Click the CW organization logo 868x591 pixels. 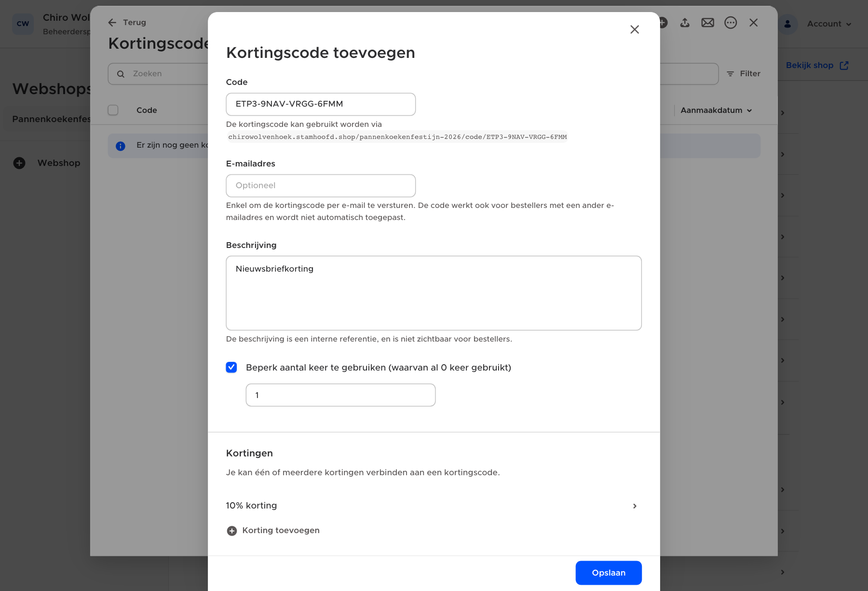[x=23, y=24]
